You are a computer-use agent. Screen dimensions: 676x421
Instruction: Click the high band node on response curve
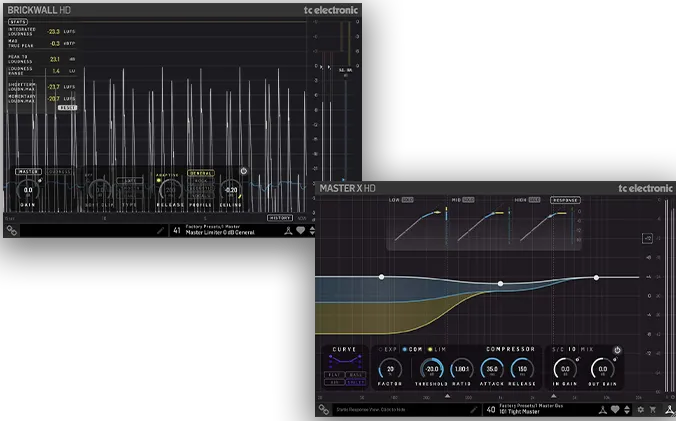click(x=596, y=278)
